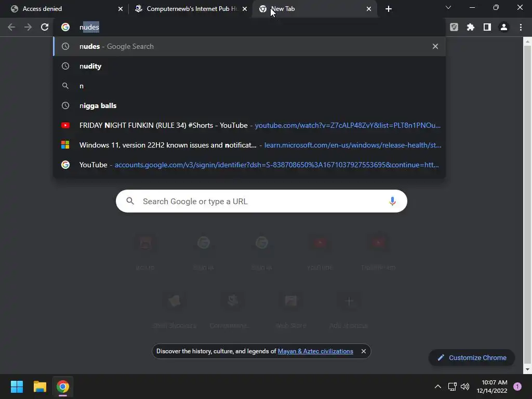
Task: Open the Extensions puzzle icon
Action: click(471, 27)
